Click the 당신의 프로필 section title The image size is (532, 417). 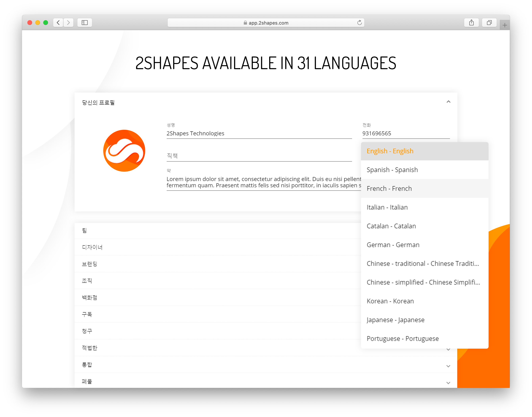click(98, 102)
